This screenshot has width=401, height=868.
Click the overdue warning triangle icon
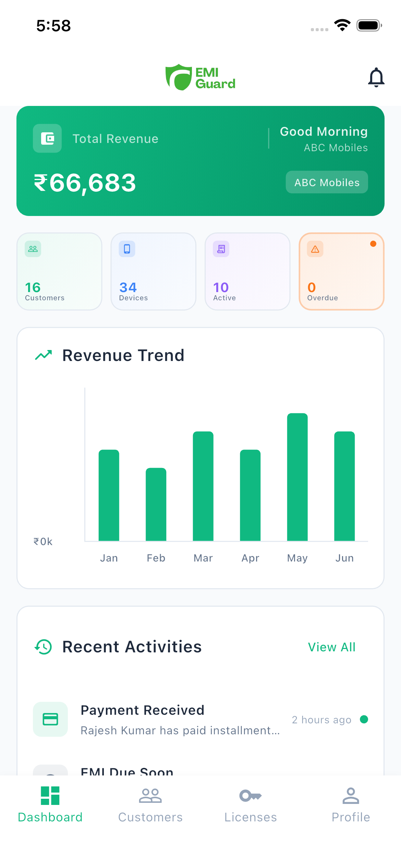pos(315,249)
